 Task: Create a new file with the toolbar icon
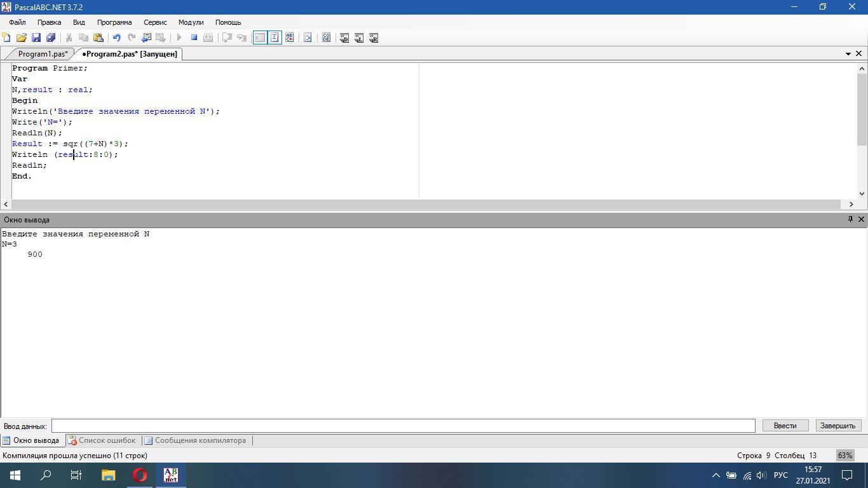[7, 37]
